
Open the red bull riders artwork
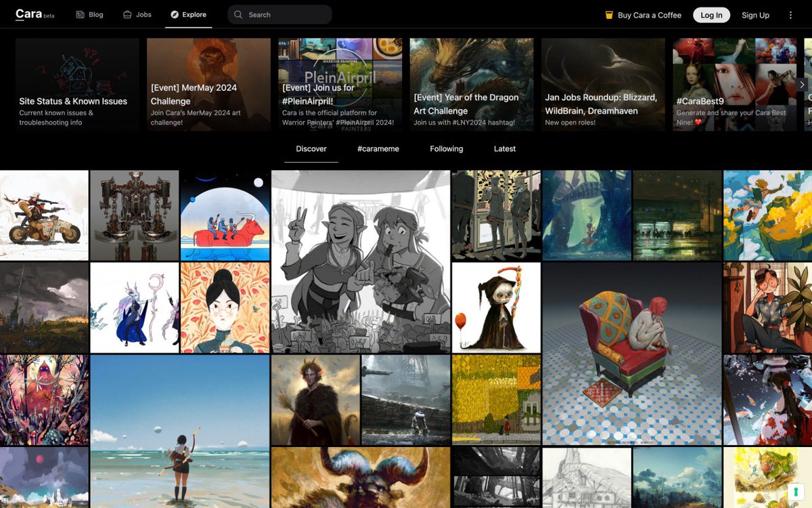225,215
